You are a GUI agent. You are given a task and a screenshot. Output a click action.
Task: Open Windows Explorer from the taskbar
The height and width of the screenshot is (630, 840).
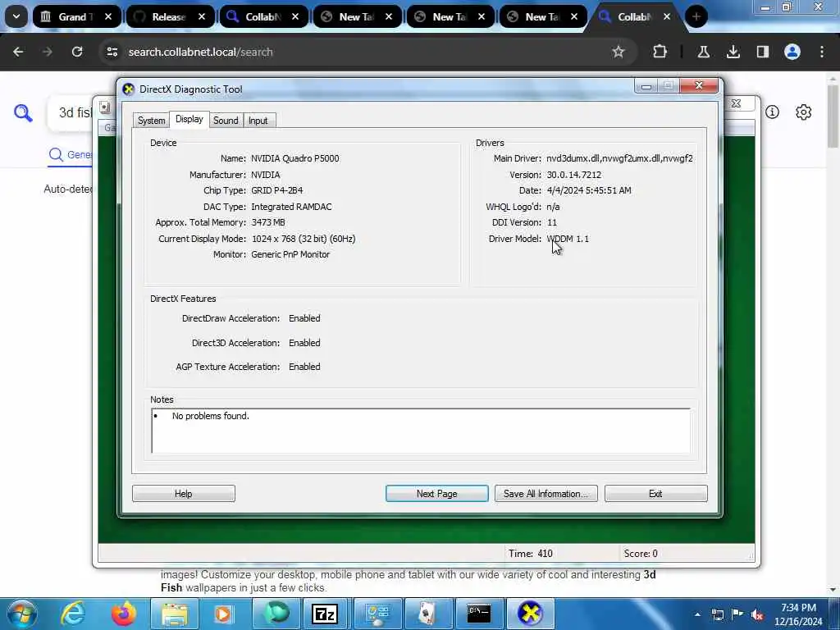[x=175, y=614]
